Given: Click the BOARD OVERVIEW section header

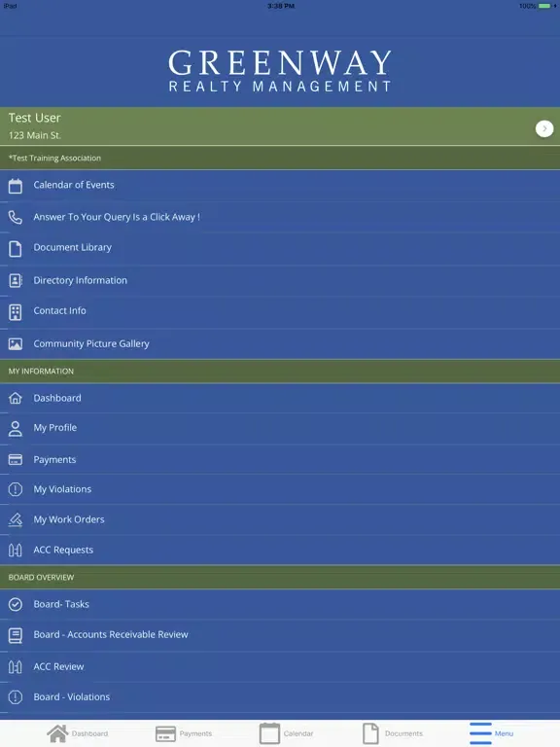Looking at the screenshot, I should pos(280,577).
